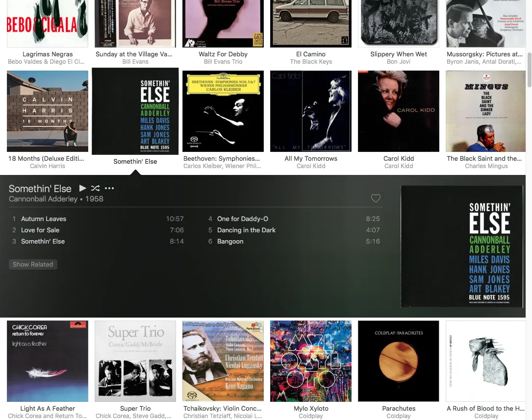Click the 10:57 duration of Autumn Leaves
Viewport: 532px width, 420px height.
(x=175, y=219)
